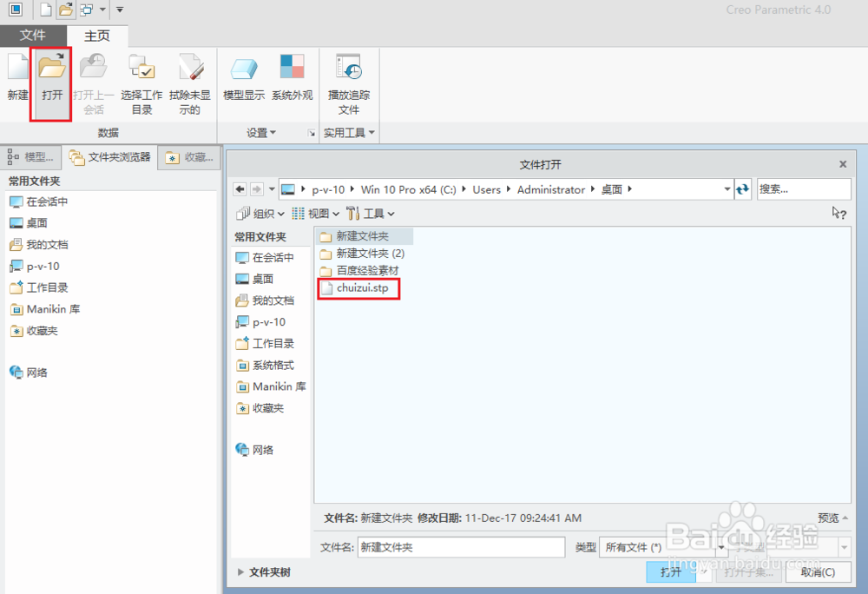
Task: Switch to the 收藏 favorites tab
Action: pos(189,158)
